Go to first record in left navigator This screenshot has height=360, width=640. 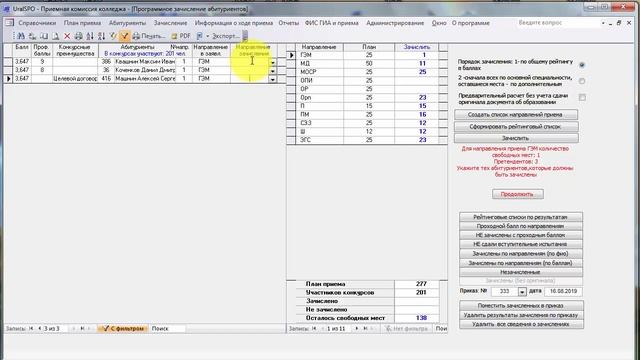tap(31, 328)
